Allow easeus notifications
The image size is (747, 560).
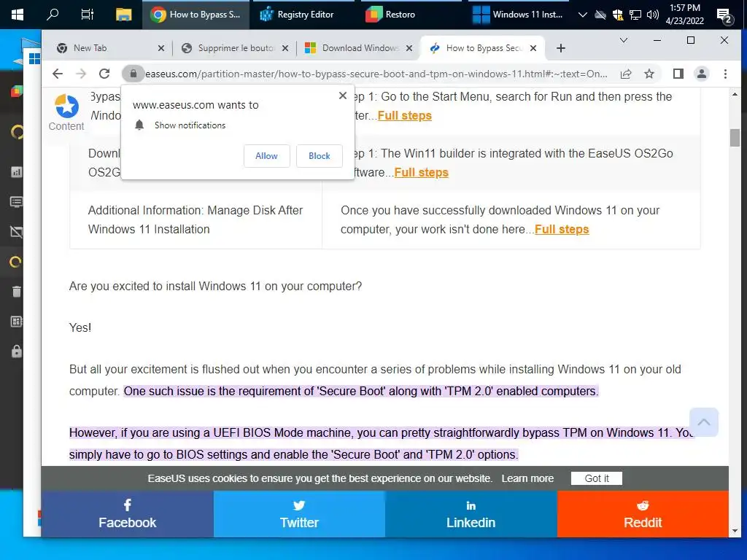coord(266,156)
